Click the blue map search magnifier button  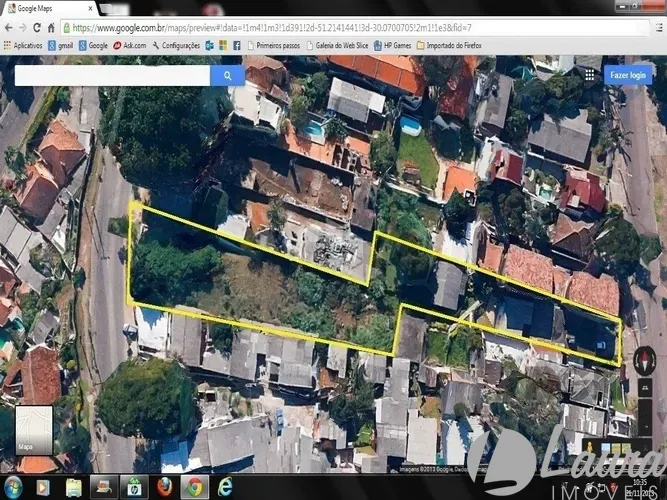click(228, 76)
